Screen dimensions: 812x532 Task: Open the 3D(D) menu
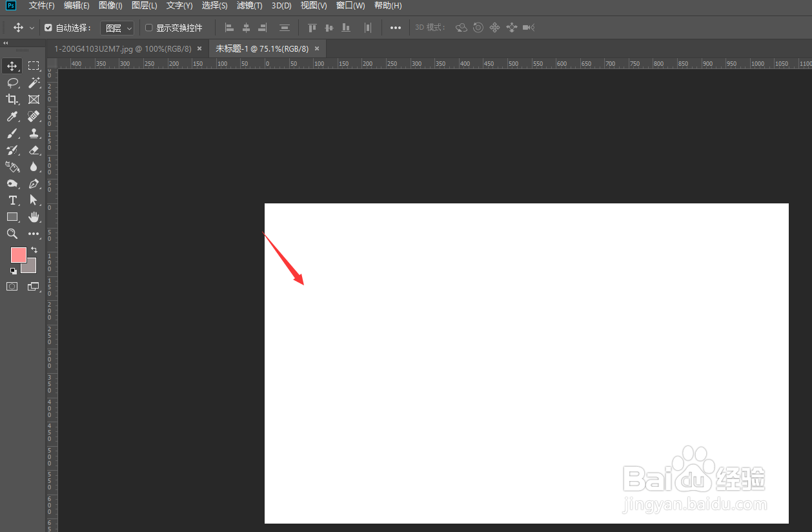point(281,6)
